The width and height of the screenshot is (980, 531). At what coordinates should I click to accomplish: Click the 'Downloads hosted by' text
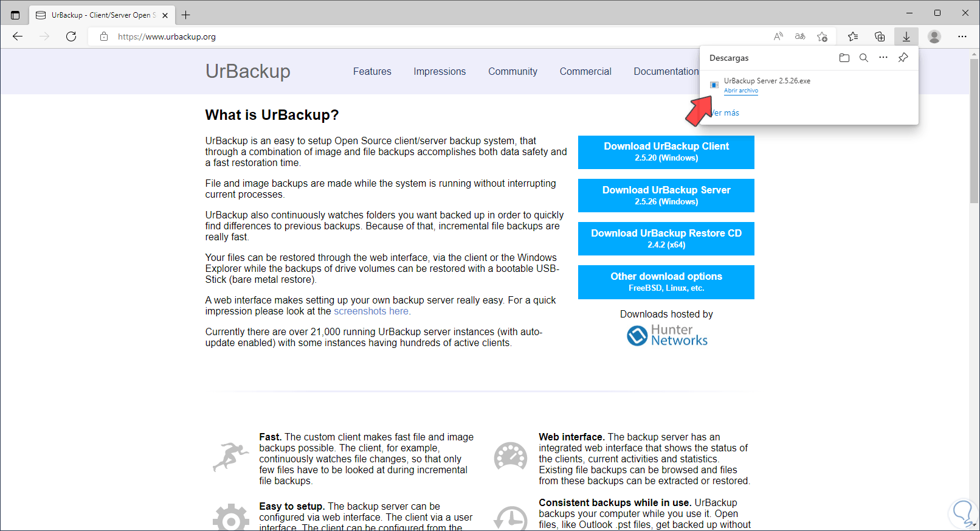pos(666,314)
